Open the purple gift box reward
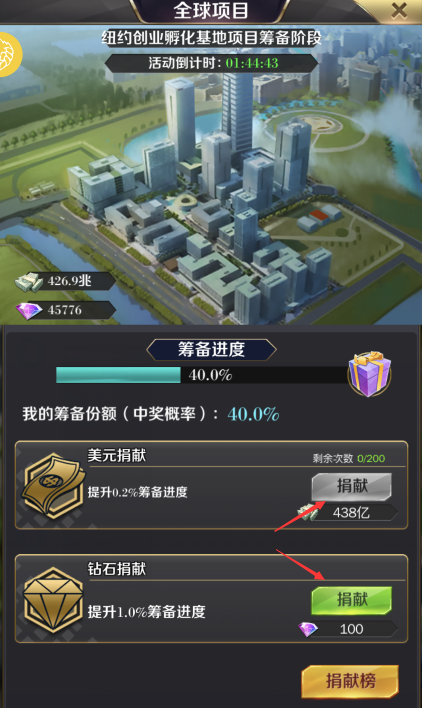The height and width of the screenshot is (708, 422). click(369, 374)
